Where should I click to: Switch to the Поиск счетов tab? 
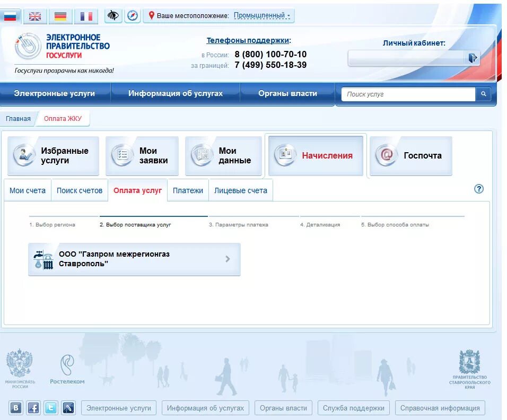point(80,190)
